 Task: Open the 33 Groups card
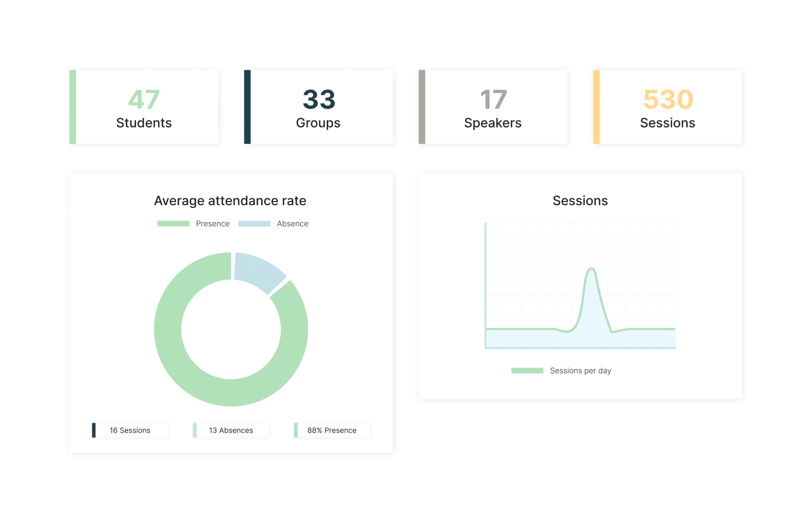(318, 107)
